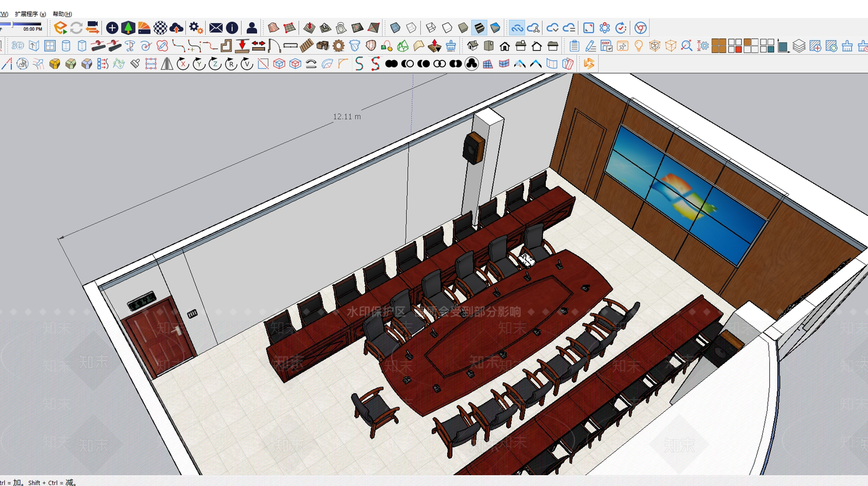Click the circular Chrome-style icon
This screenshot has height=486, width=868.
(640, 28)
